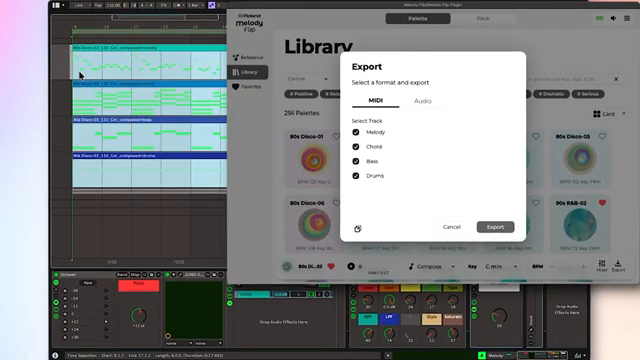This screenshot has height=360, width=640.
Task: Click the red Pitch macro label
Action: (138, 286)
